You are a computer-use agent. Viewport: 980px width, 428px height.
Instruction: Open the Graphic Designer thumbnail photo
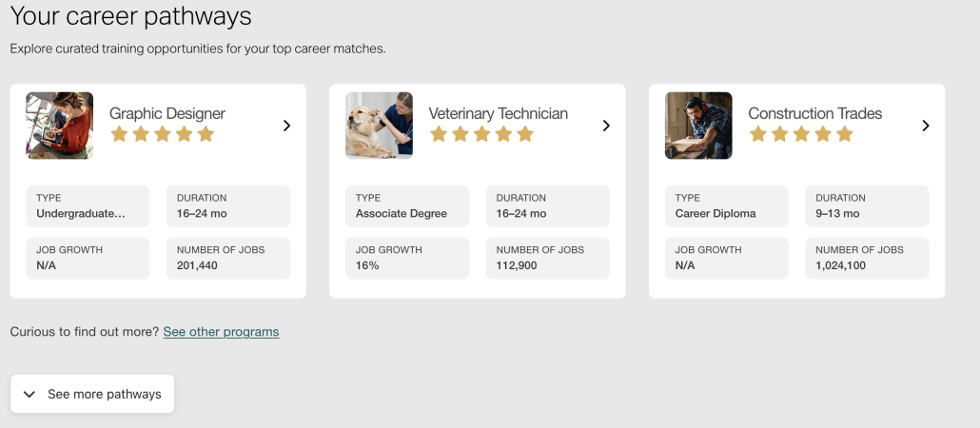[59, 126]
